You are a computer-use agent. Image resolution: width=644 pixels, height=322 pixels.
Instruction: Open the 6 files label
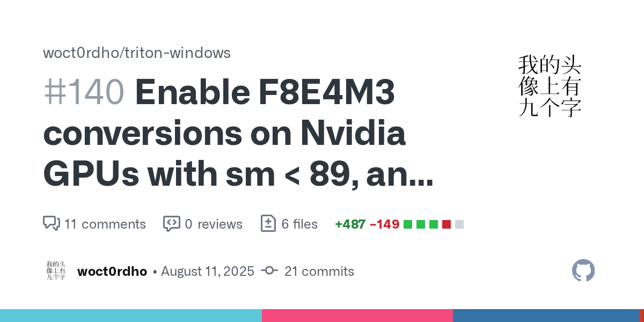(299, 224)
